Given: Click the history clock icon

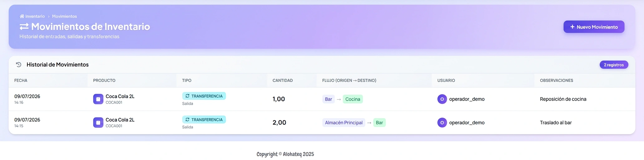Looking at the screenshot, I should click(19, 65).
